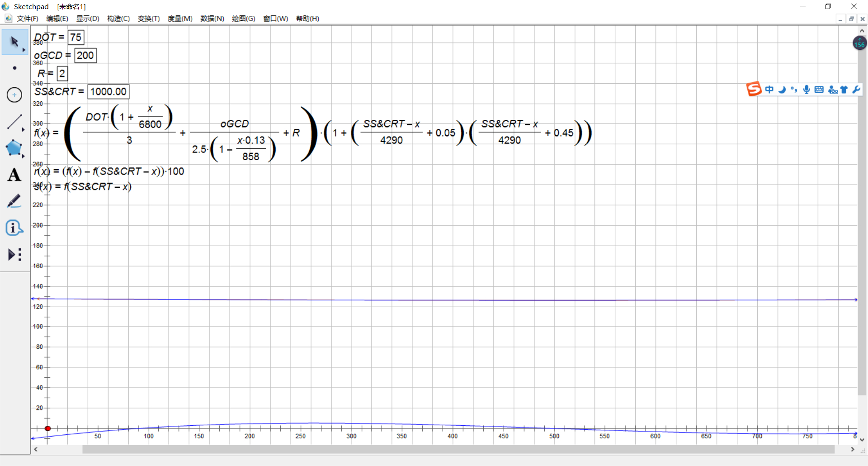Select the Arrow selection tool
The width and height of the screenshot is (868, 466).
pos(14,42)
